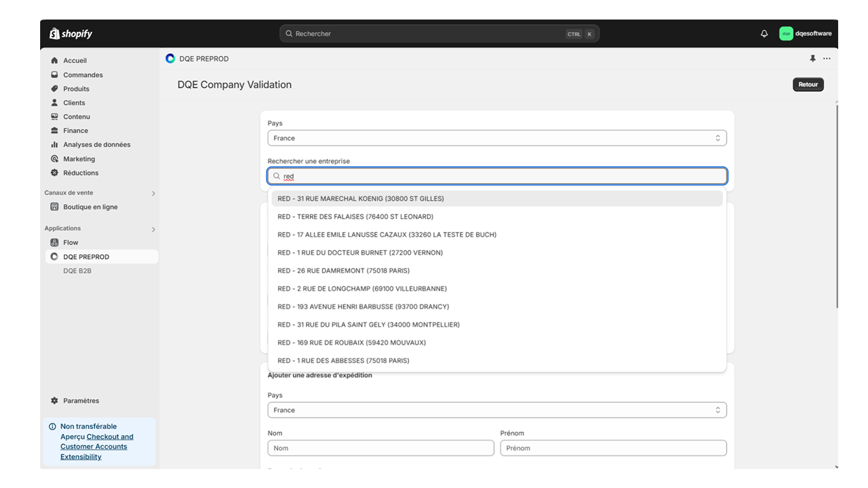Viewport: 868px width, 488px height.
Task: Open the shipping address Pays dropdown
Action: click(x=497, y=410)
